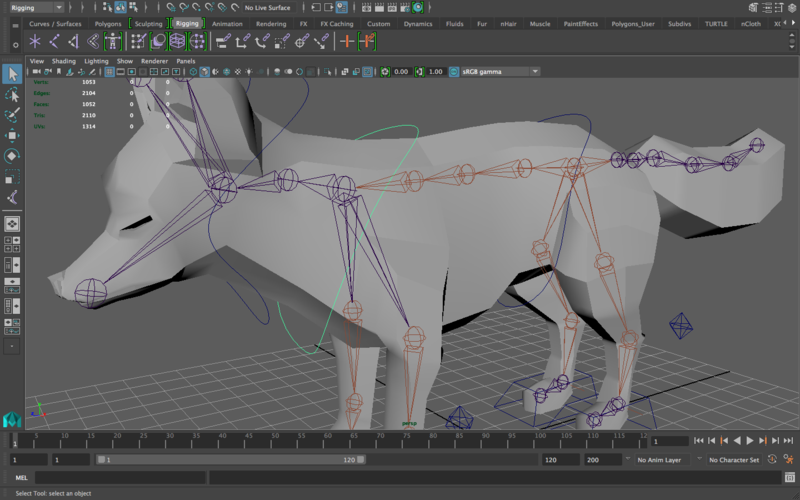
Task: Switch to the TURTLE shelf tab
Action: 716,23
